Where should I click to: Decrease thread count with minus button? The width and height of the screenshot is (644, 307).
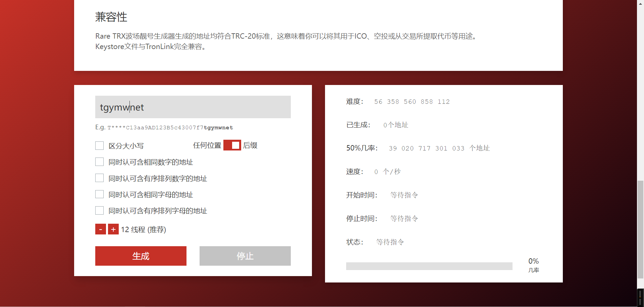coord(100,229)
